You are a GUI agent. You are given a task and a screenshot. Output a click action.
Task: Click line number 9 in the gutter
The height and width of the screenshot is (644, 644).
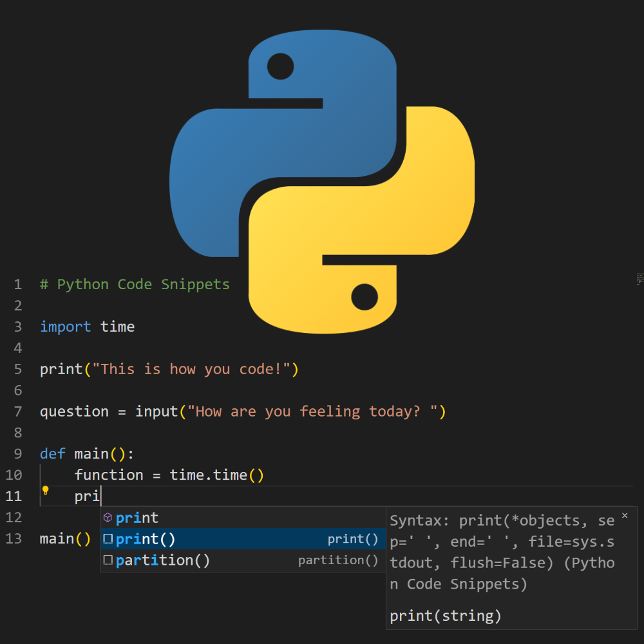point(17,455)
